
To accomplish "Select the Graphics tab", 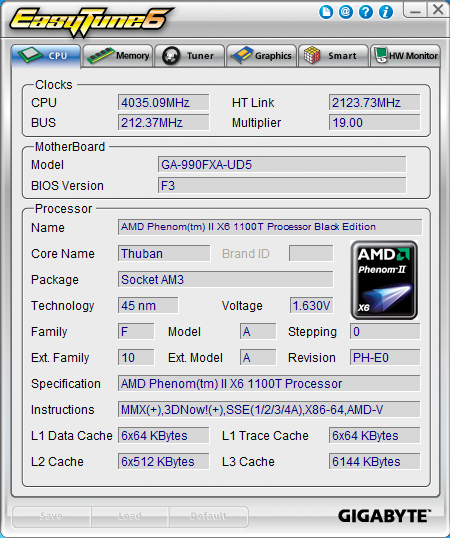I will (x=261, y=56).
